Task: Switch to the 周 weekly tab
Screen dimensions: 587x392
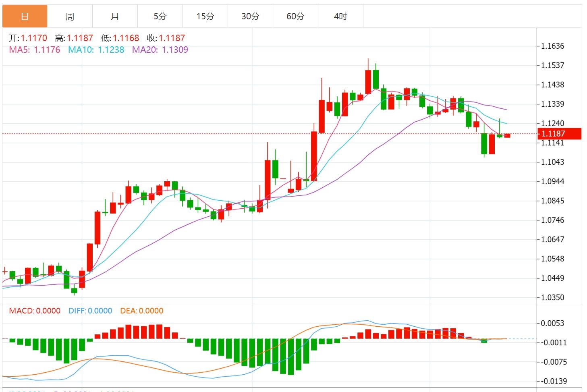Action: [70, 16]
